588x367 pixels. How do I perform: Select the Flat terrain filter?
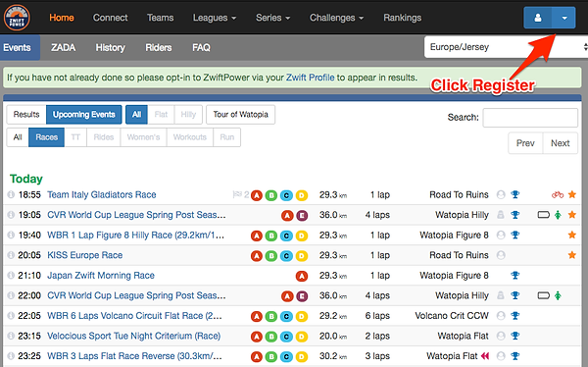[x=161, y=115]
